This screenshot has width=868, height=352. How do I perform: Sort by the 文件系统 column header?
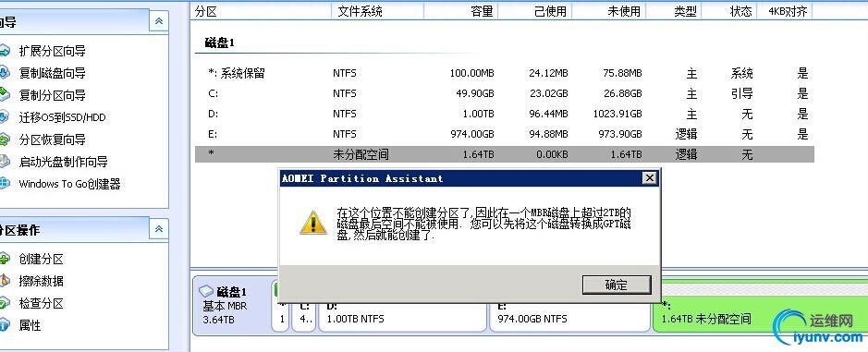377,11
